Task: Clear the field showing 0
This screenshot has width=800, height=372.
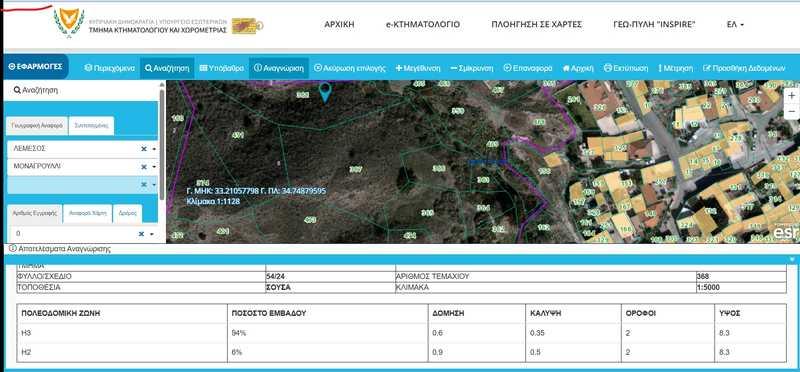Action: (x=141, y=234)
